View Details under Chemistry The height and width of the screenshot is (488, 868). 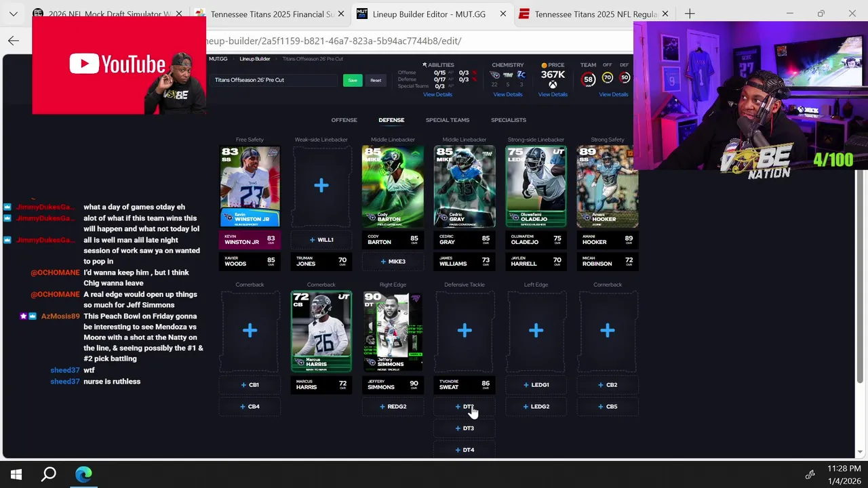[x=507, y=94]
